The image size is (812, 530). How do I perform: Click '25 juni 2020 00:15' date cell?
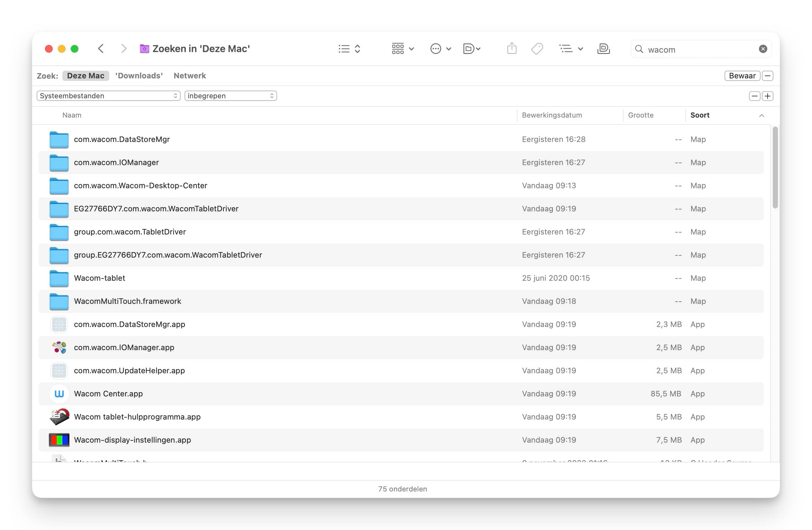coord(556,278)
